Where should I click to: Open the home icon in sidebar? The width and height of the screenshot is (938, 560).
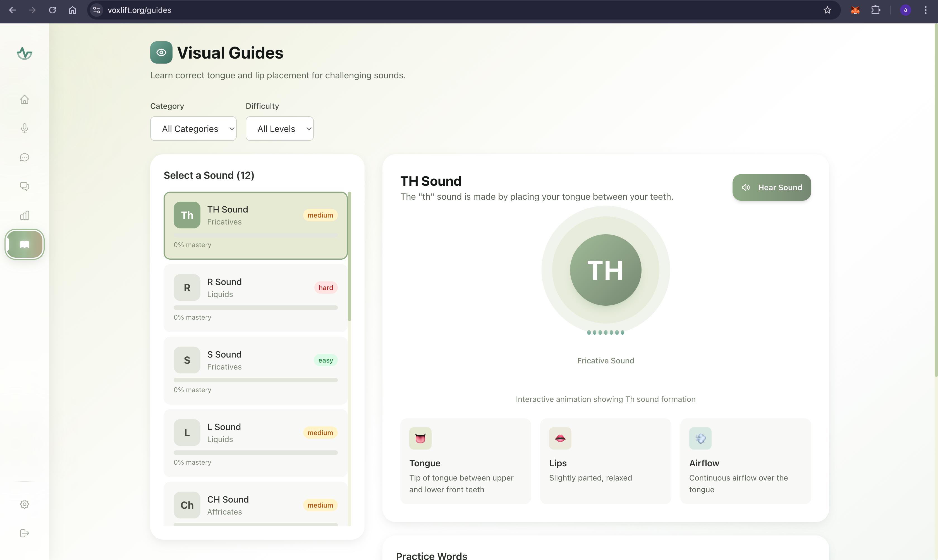25,100
